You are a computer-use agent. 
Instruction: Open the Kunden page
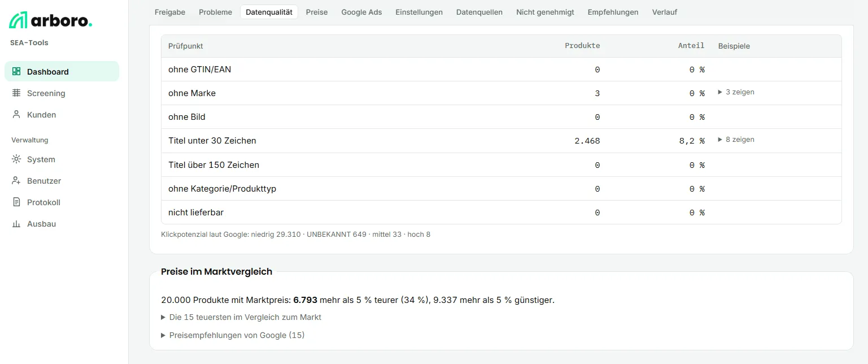tap(62, 115)
